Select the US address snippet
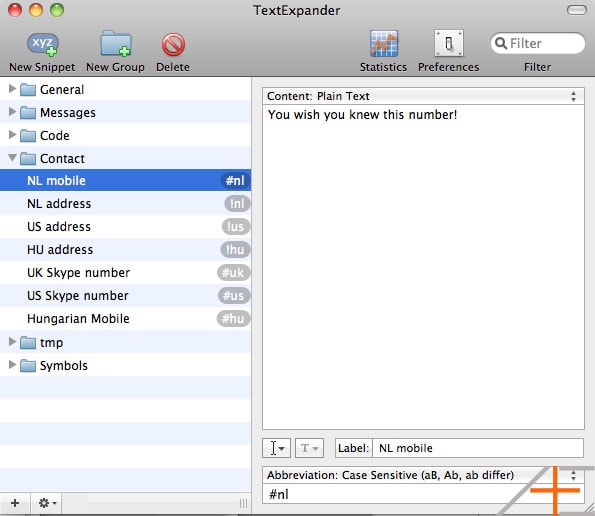 coord(125,227)
